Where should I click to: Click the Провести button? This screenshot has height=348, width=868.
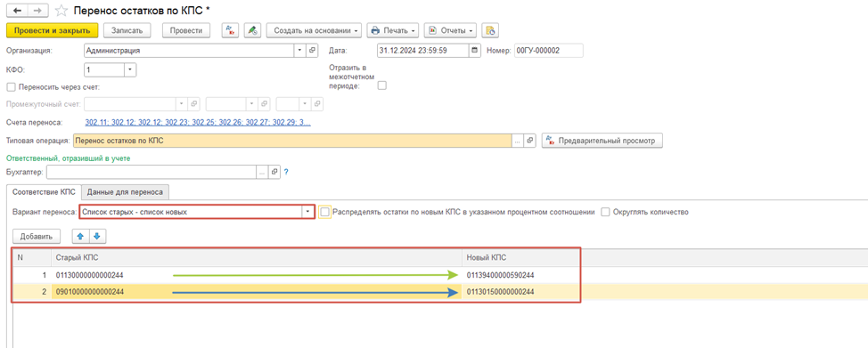pyautogui.click(x=186, y=30)
